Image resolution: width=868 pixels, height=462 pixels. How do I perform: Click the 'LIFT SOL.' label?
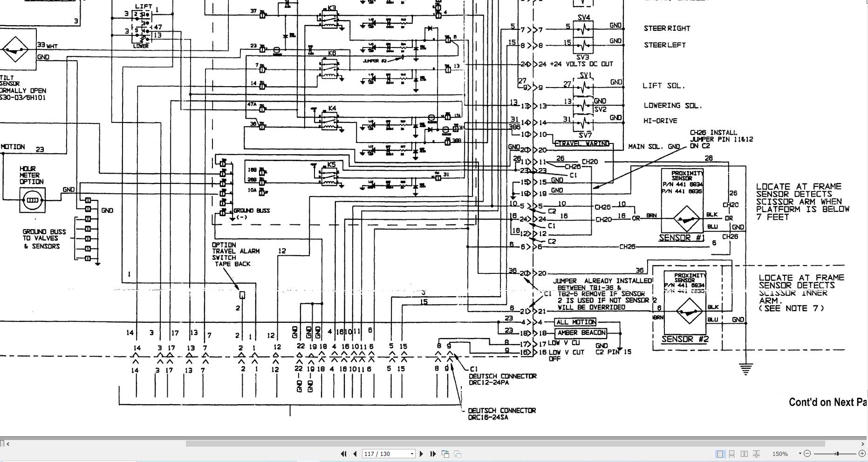pyautogui.click(x=664, y=86)
